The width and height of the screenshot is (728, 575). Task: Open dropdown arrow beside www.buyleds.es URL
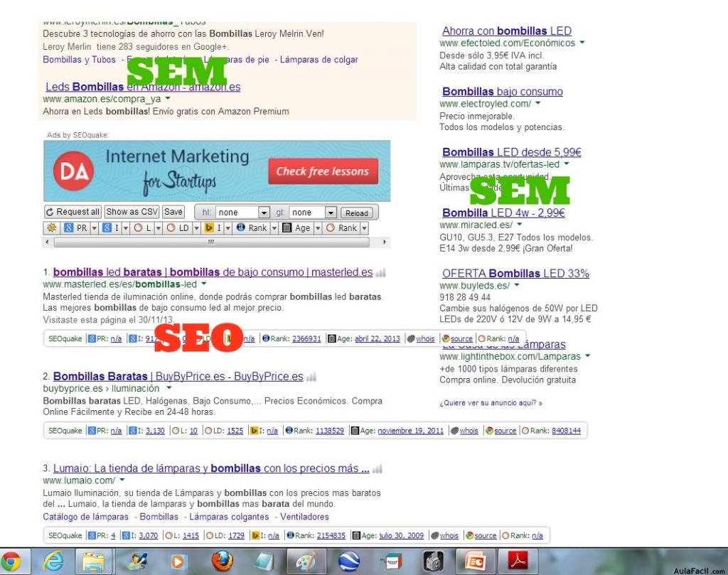[517, 285]
